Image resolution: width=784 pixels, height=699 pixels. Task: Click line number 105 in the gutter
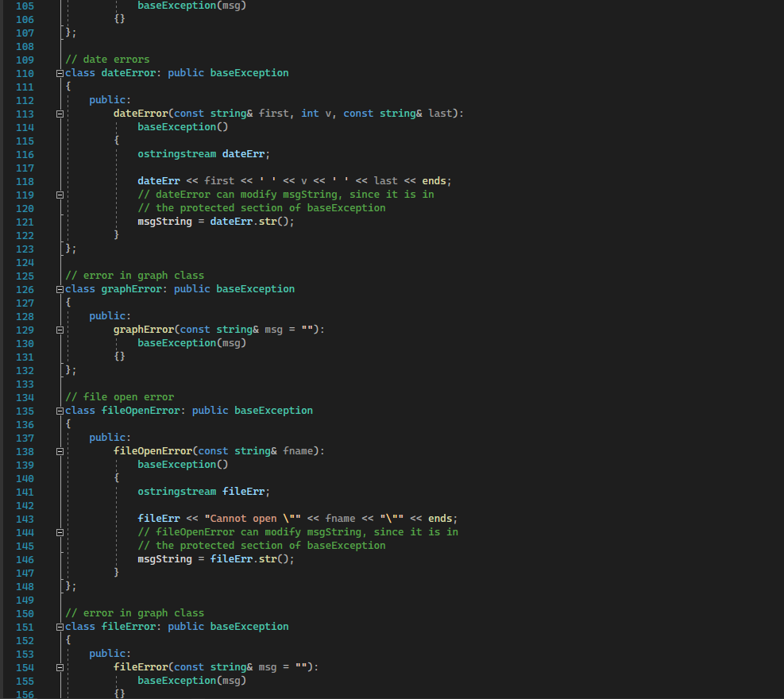click(25, 6)
